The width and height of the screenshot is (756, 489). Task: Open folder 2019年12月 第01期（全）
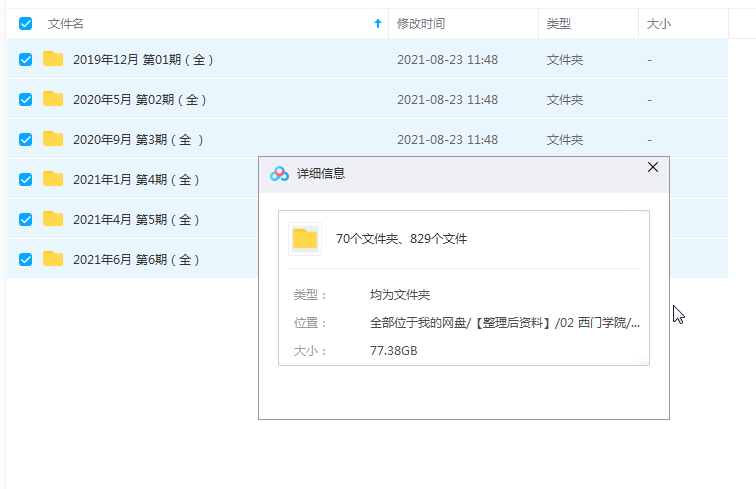click(x=143, y=60)
